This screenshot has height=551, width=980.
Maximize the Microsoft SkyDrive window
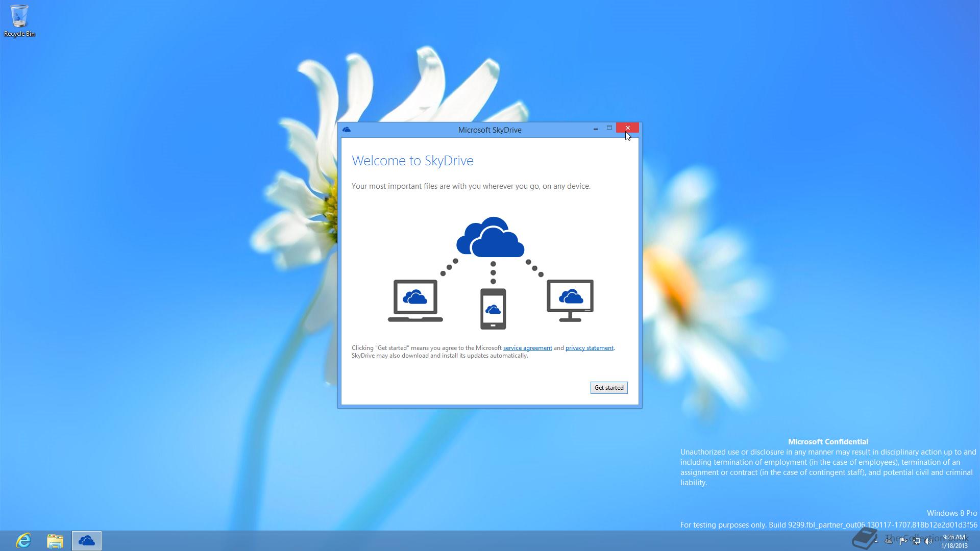point(609,128)
